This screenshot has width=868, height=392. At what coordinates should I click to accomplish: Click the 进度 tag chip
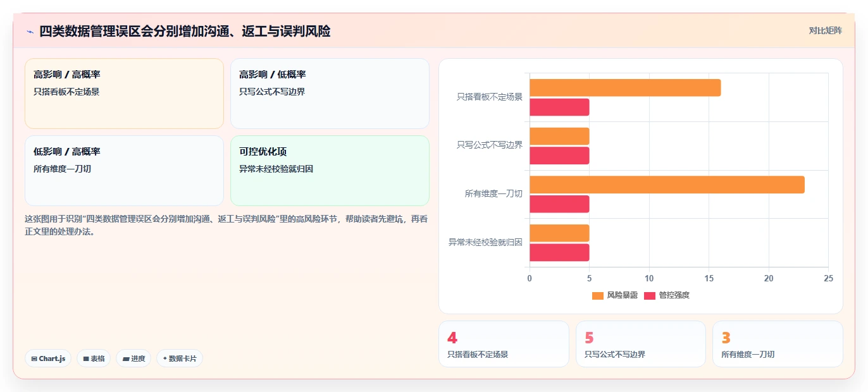tap(133, 358)
